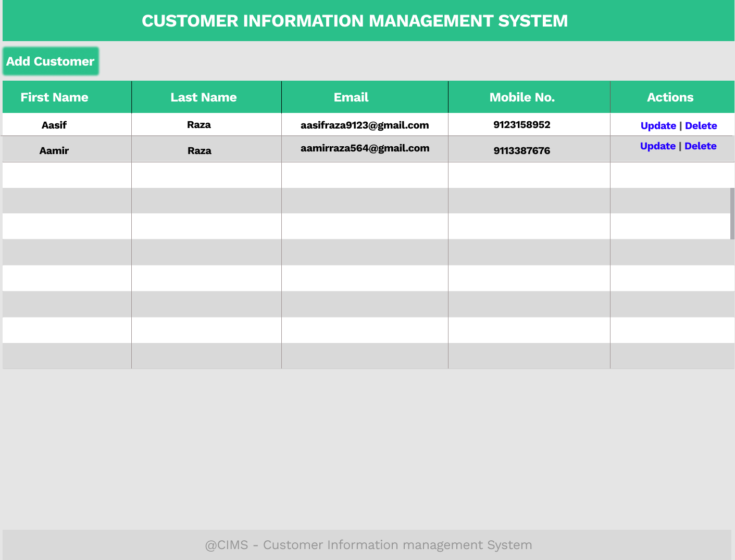Click Delete for customer Aamir Raza
Image resolution: width=735 pixels, height=560 pixels.
701,146
